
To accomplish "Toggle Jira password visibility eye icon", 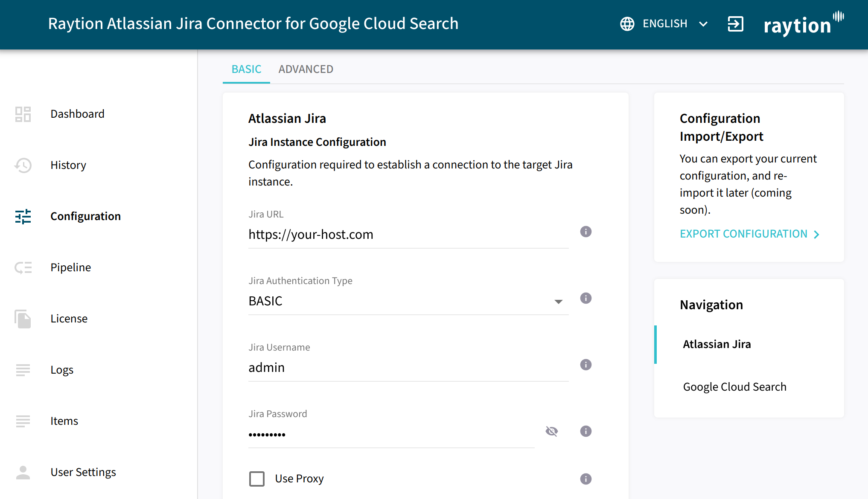I will pyautogui.click(x=551, y=431).
